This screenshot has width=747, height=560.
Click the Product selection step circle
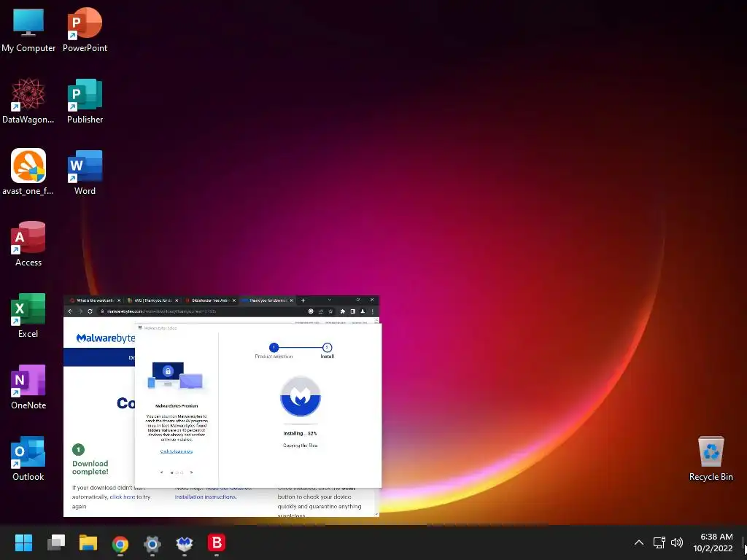pyautogui.click(x=274, y=347)
